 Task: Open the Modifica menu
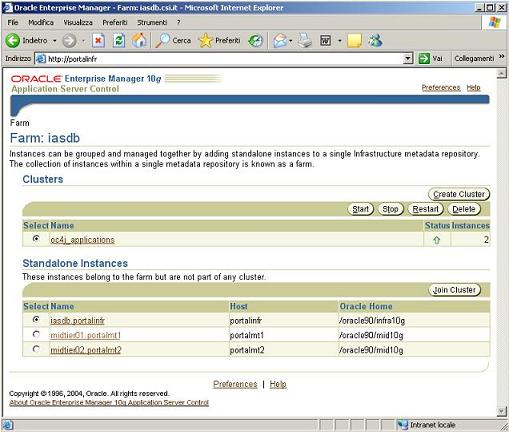click(41, 22)
